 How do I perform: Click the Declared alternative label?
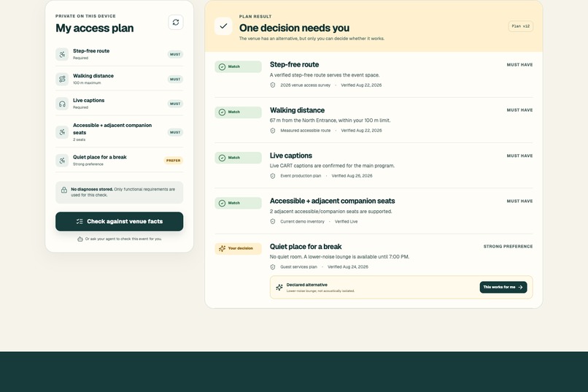pyautogui.click(x=306, y=285)
